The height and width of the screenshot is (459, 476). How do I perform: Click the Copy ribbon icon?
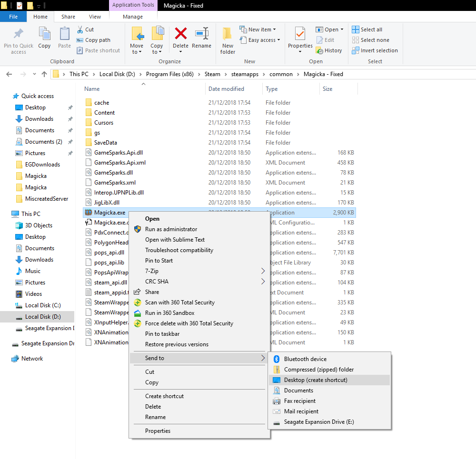tap(44, 33)
